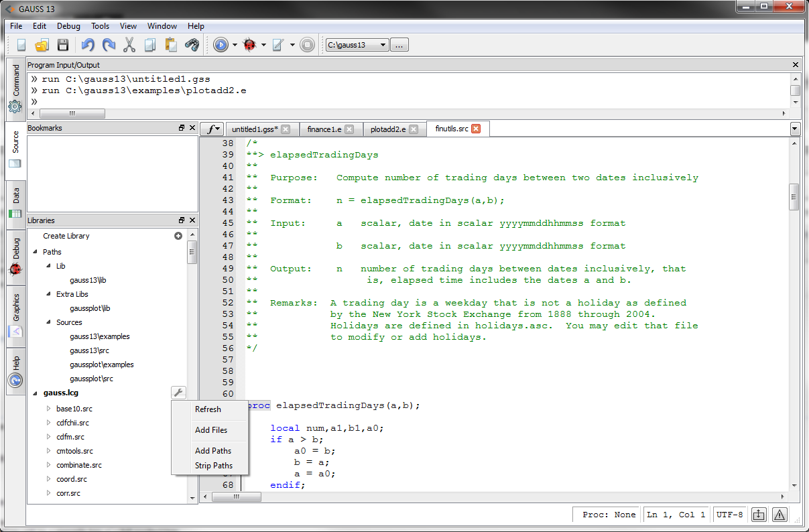Collapse the Lib tree node
This screenshot has width=809, height=532.
pos(49,266)
